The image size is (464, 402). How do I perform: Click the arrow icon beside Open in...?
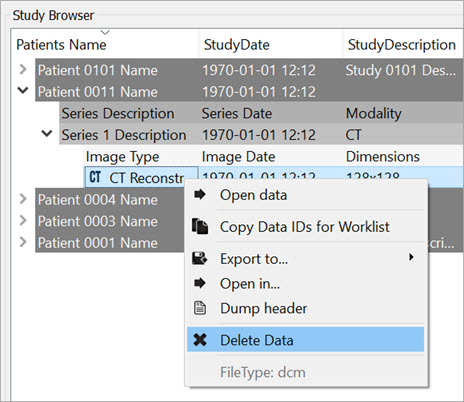coord(200,283)
